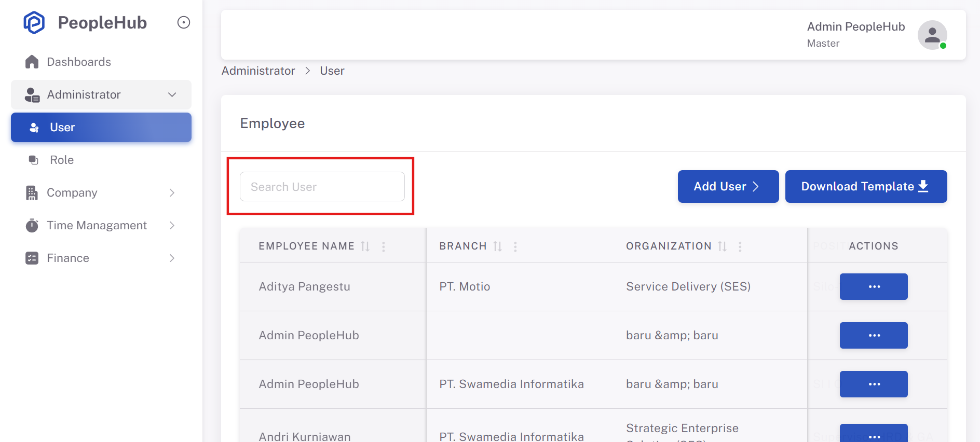Click the Add User button
Image resolution: width=980 pixels, height=442 pixels.
728,186
